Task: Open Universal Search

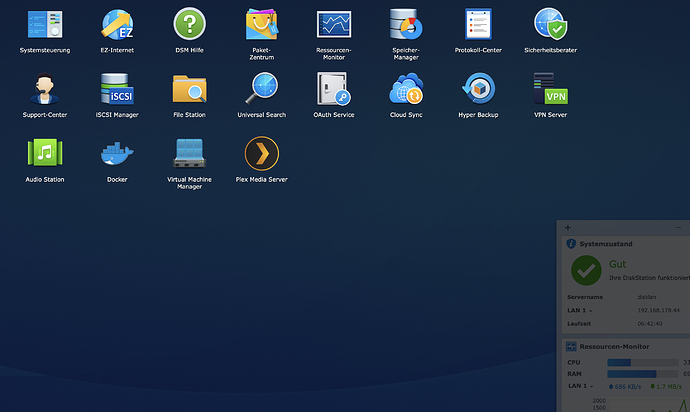Action: (261, 89)
